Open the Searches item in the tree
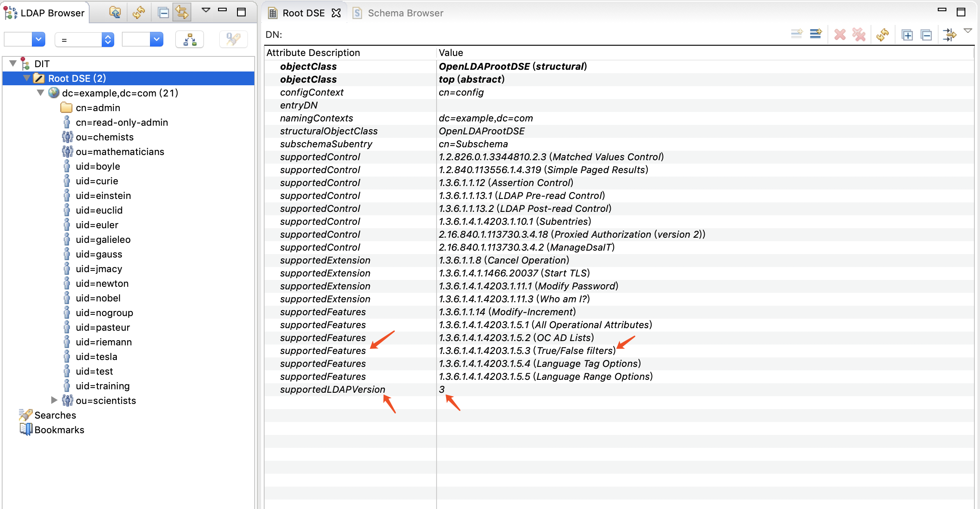 55,415
